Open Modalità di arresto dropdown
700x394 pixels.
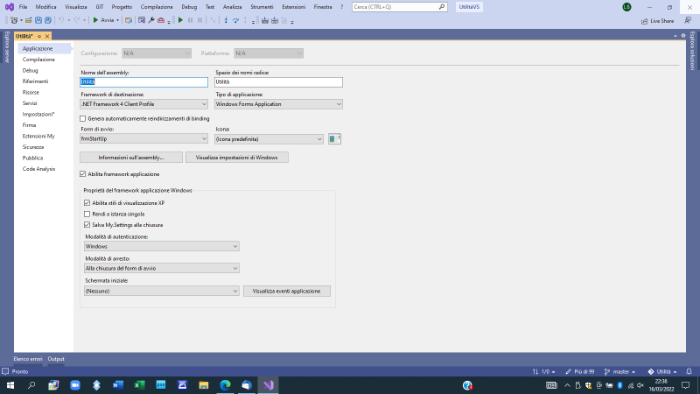click(x=162, y=268)
